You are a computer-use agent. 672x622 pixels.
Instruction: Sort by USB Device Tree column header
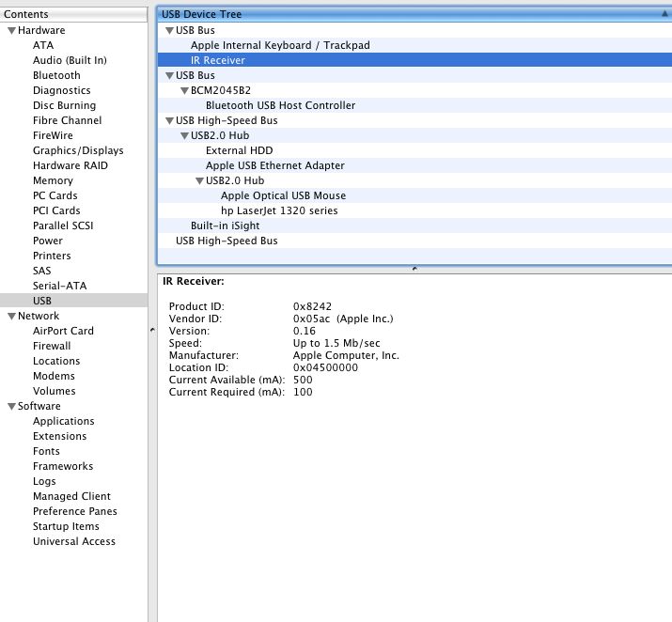(x=414, y=14)
